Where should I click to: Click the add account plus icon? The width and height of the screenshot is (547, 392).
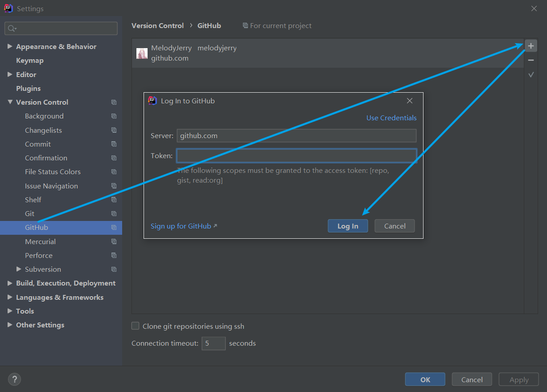[531, 46]
